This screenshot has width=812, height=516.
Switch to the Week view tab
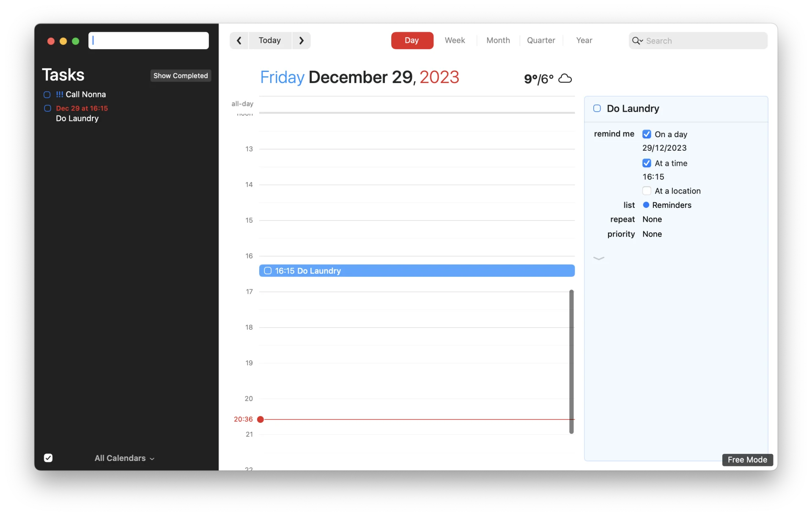(455, 40)
